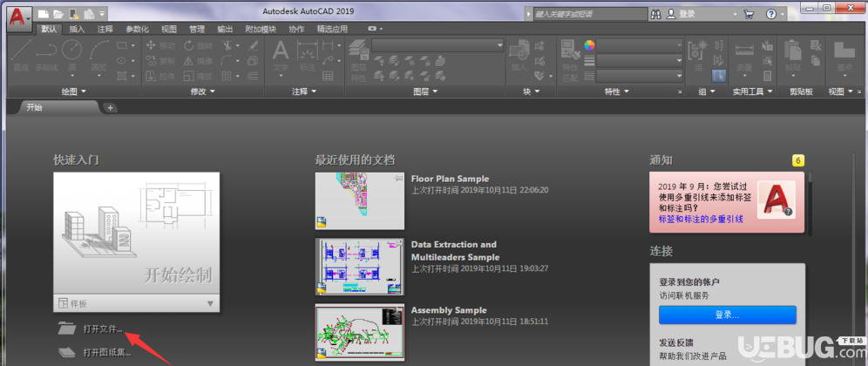Select the 文字 (Text) tool
This screenshot has height=366, width=868.
[281, 57]
